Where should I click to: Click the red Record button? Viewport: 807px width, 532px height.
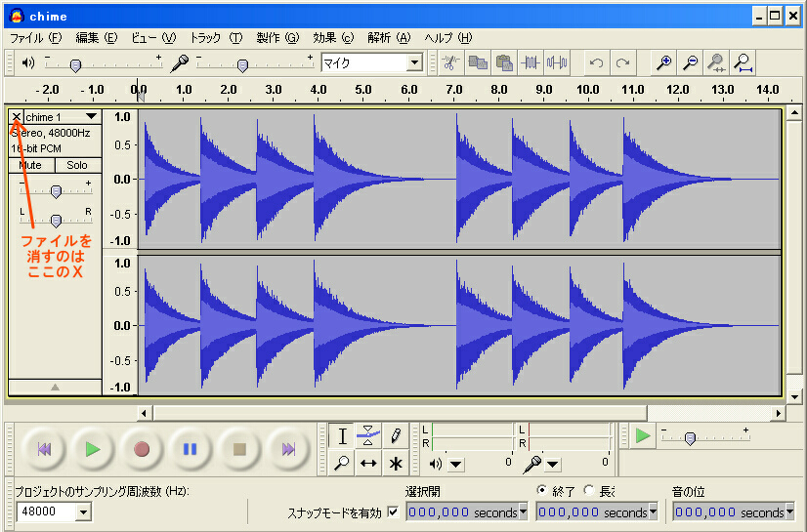(142, 450)
